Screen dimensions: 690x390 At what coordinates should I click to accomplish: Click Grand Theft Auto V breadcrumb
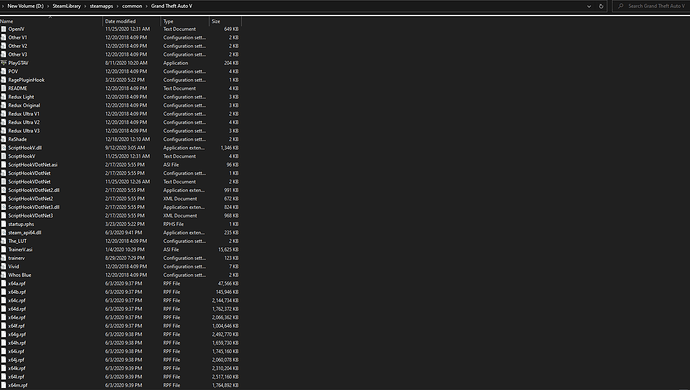[172, 6]
